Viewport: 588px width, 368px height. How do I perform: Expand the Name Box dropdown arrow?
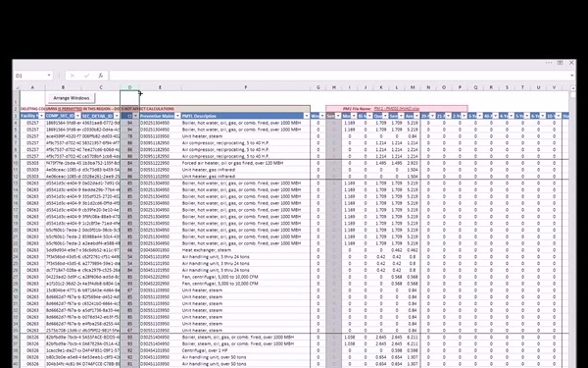[49, 76]
